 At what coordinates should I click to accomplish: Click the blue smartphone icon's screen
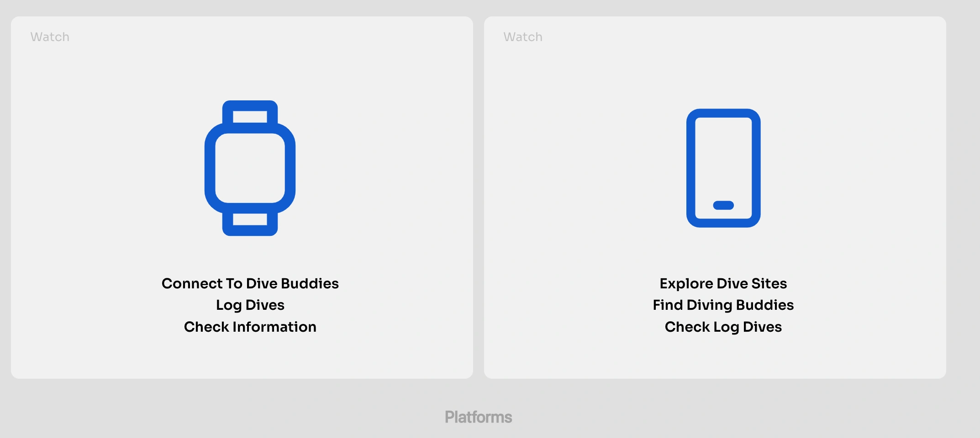pyautogui.click(x=723, y=168)
